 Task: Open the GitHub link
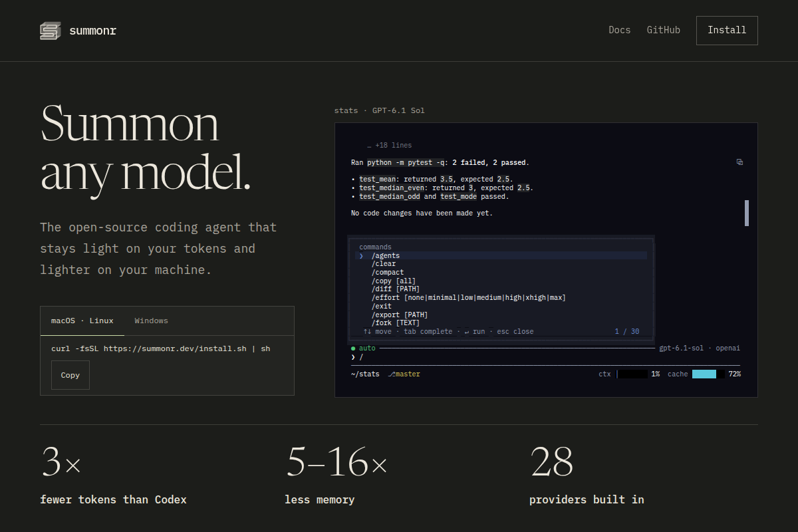(664, 30)
